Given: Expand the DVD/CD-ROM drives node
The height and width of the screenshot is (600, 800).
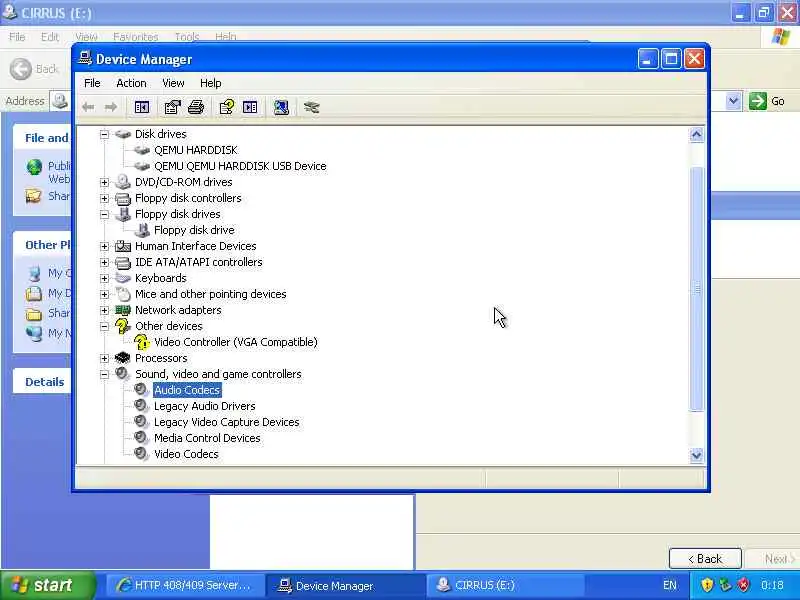Looking at the screenshot, I should (105, 183).
